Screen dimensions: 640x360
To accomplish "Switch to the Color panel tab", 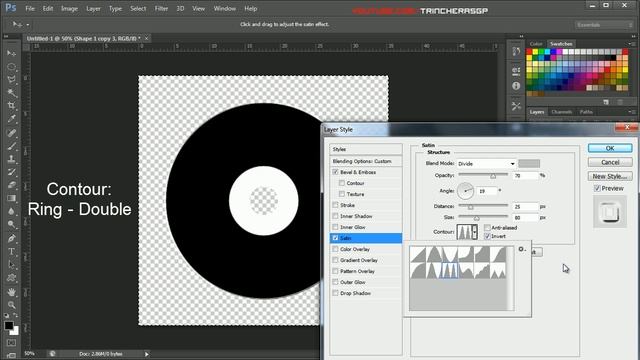I will (536, 44).
